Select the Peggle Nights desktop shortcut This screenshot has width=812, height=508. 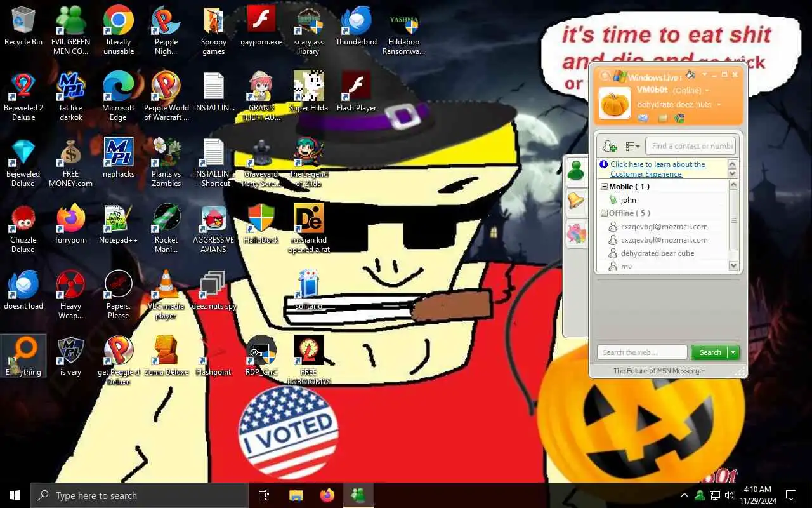click(x=166, y=30)
